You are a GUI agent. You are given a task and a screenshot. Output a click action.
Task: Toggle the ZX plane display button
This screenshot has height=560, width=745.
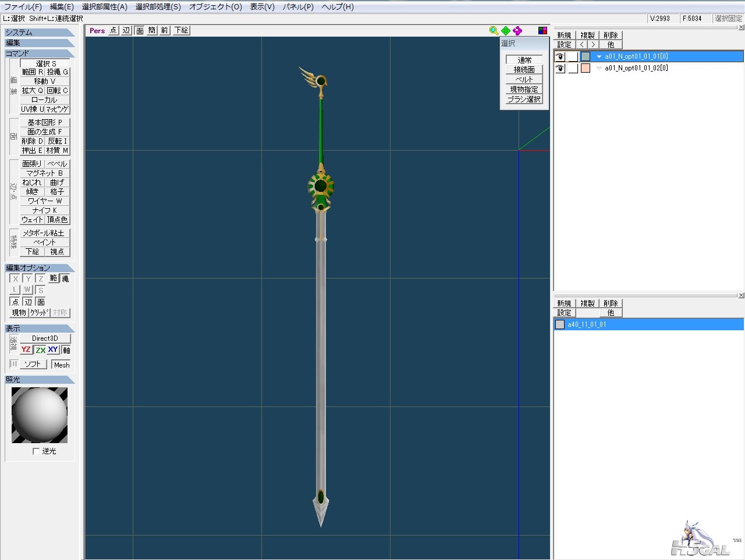click(40, 349)
